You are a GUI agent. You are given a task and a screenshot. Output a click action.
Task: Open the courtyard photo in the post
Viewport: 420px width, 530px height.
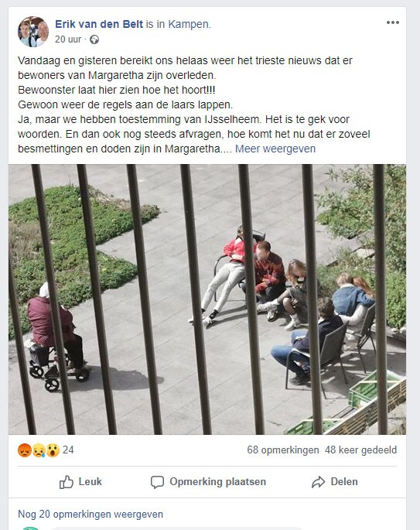tap(207, 299)
